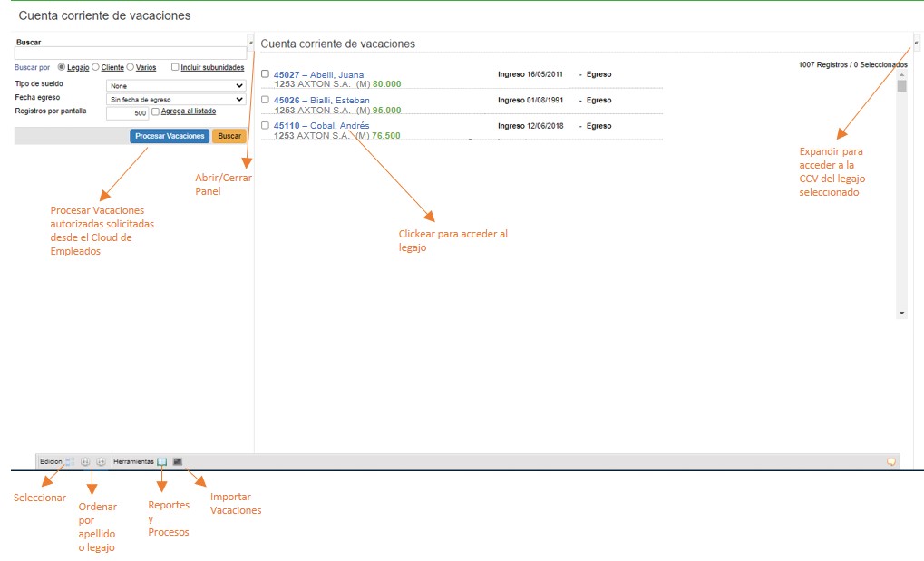This screenshot has height=561, width=924.
Task: Click the left sort arrow icon in the bottom toolbar
Action: (85, 461)
